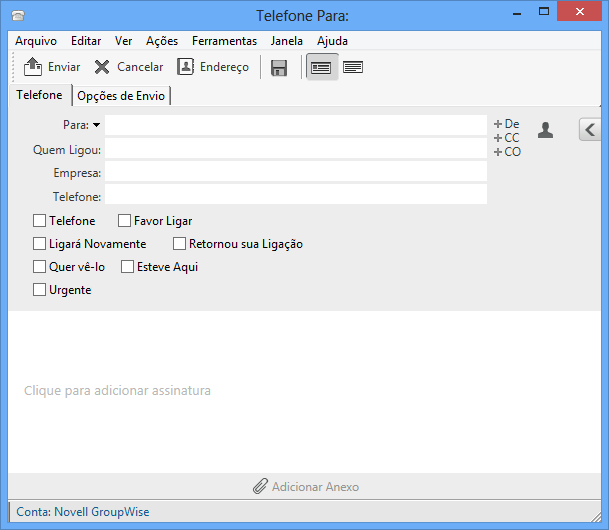The width and height of the screenshot is (609, 530).
Task: Click the Cancelar X icon
Action: coord(102,67)
